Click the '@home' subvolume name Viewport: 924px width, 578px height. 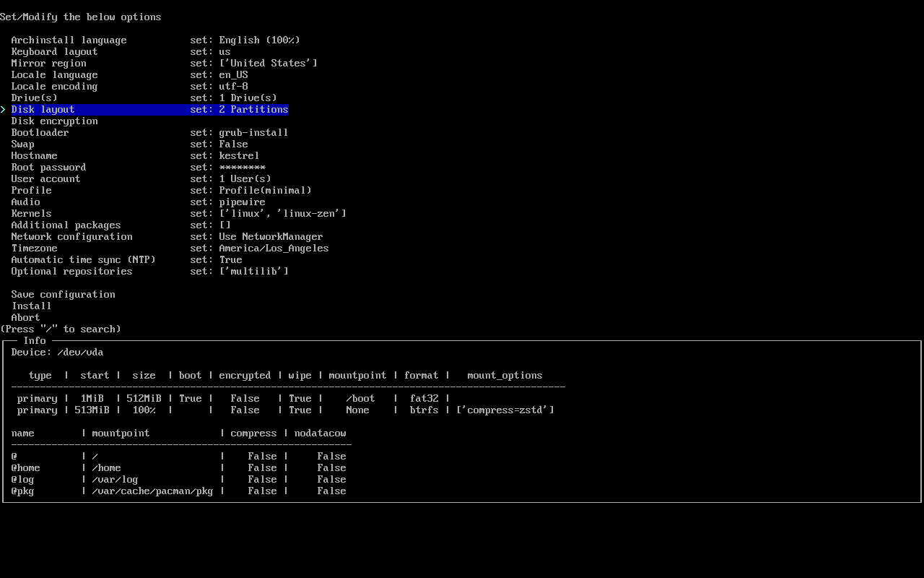click(x=26, y=468)
